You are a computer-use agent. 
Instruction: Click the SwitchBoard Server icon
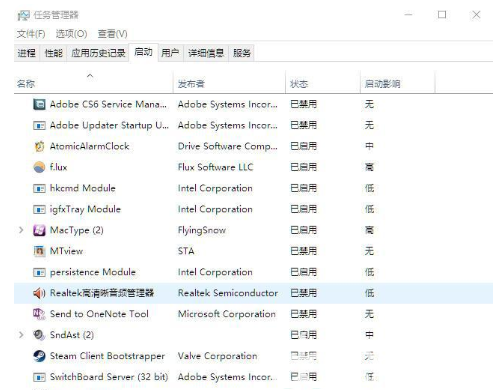coord(39,377)
